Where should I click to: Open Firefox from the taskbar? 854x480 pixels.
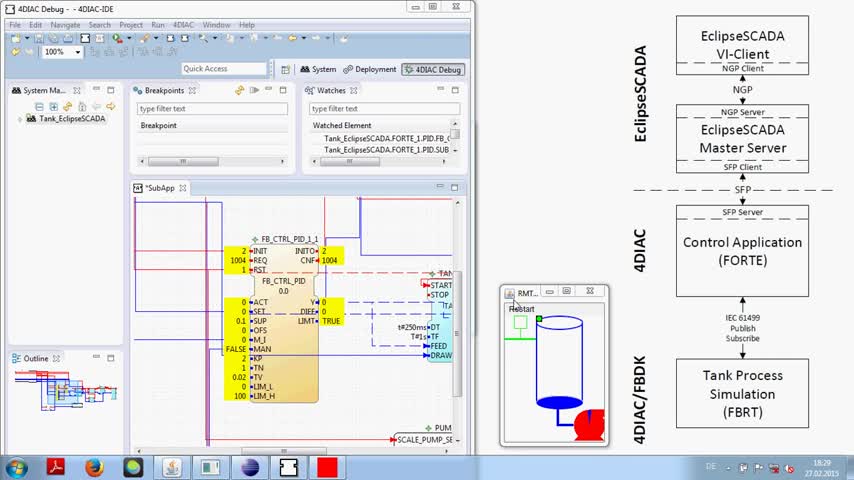[94, 467]
